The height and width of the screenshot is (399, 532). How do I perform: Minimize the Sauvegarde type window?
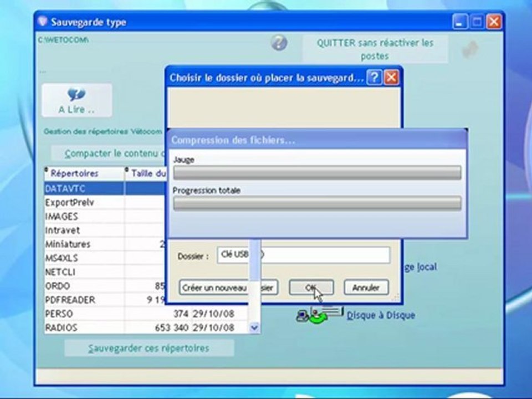[x=460, y=22]
